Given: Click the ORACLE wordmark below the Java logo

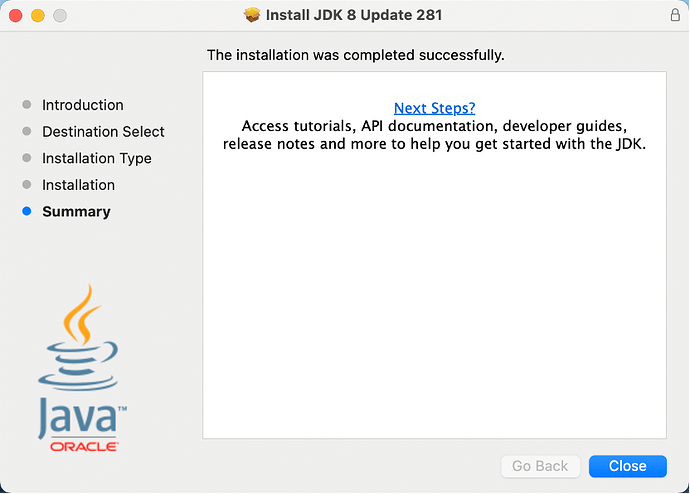Looking at the screenshot, I should coord(84,446).
